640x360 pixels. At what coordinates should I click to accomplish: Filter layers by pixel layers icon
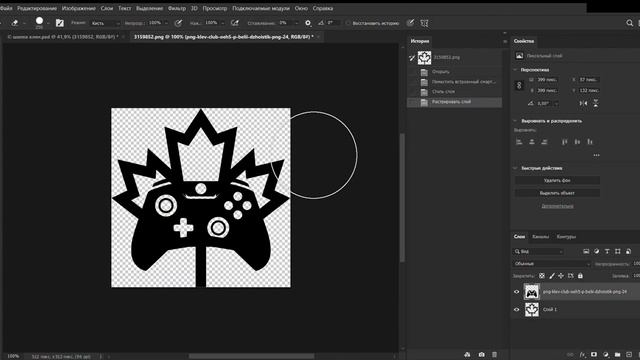point(586,251)
